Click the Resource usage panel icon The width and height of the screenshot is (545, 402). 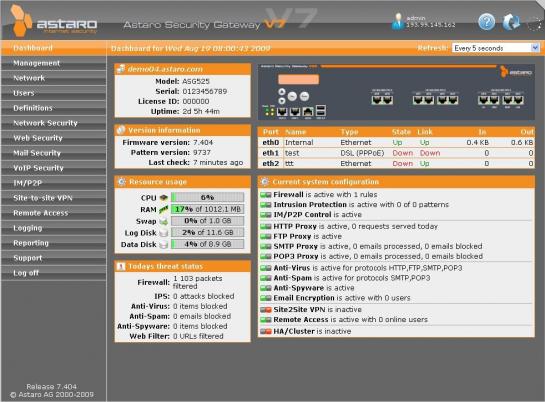click(121, 182)
